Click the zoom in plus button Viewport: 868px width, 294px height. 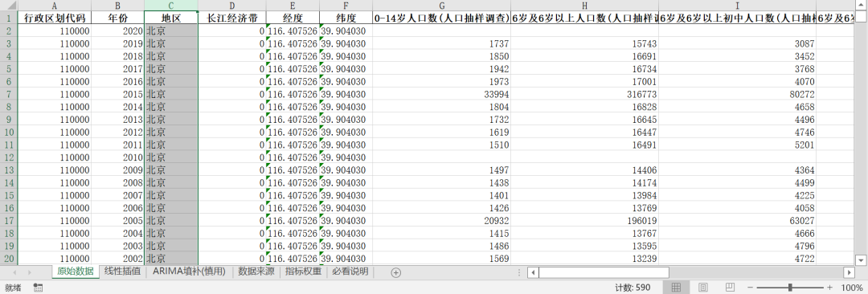tap(829, 288)
